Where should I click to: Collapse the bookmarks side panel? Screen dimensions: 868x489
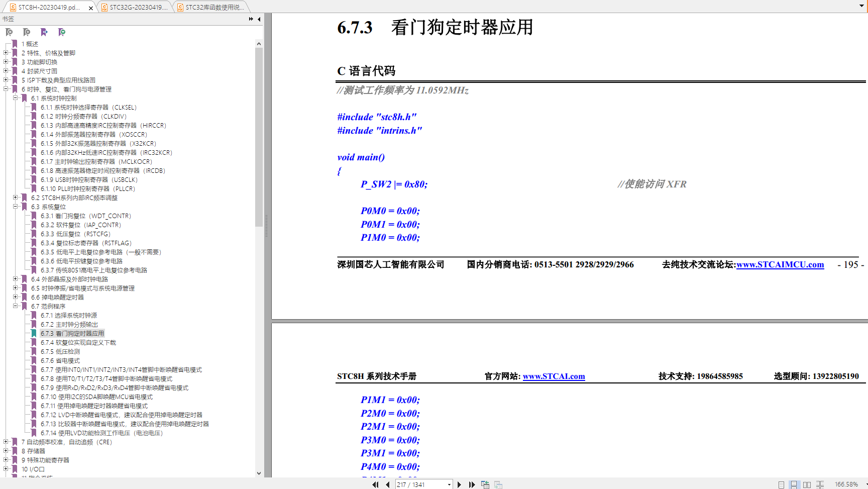tap(259, 19)
